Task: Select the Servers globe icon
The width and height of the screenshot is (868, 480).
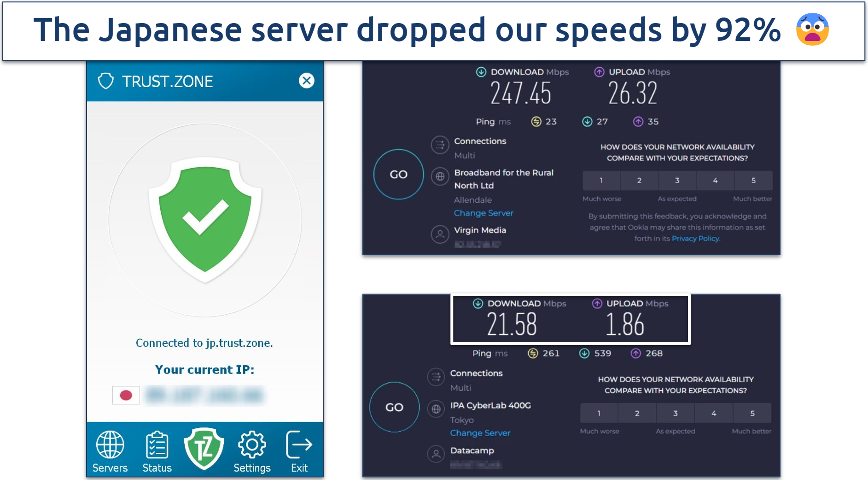Action: pyautogui.click(x=110, y=445)
